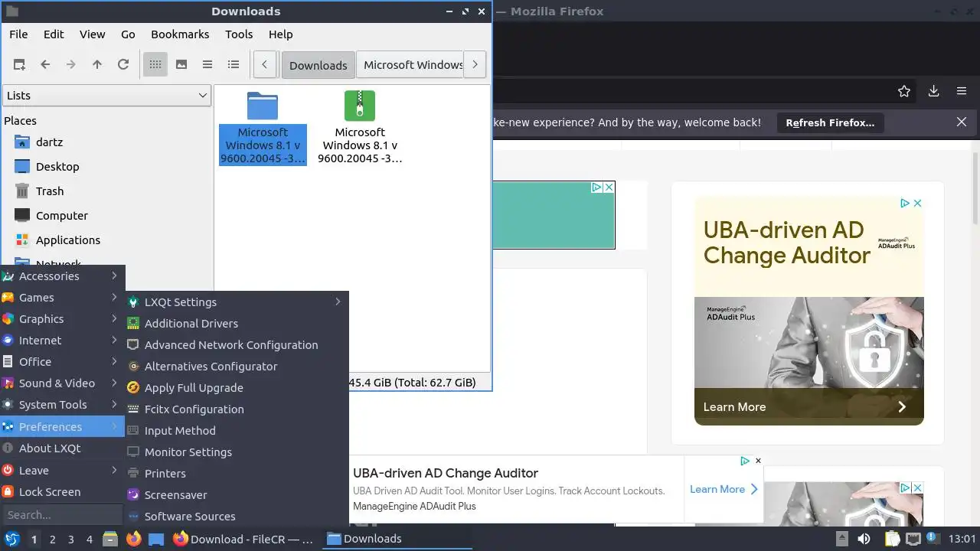Open the Edit menu

click(x=54, y=34)
